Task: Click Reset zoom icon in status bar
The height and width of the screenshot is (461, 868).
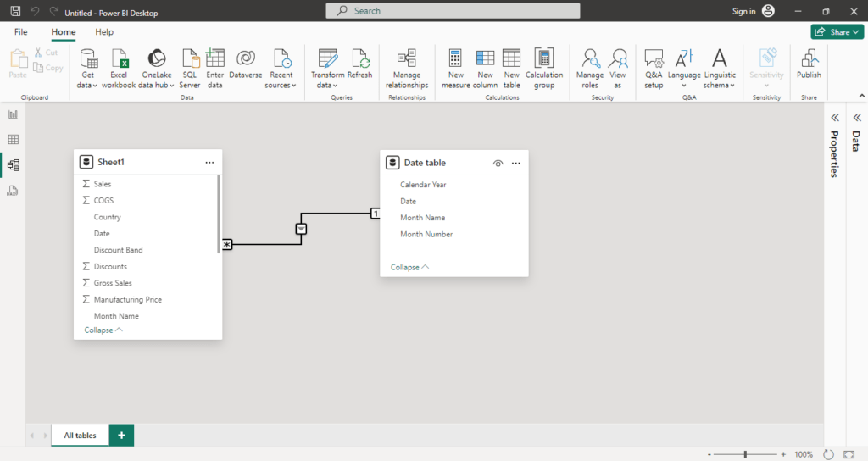Action: tap(828, 454)
